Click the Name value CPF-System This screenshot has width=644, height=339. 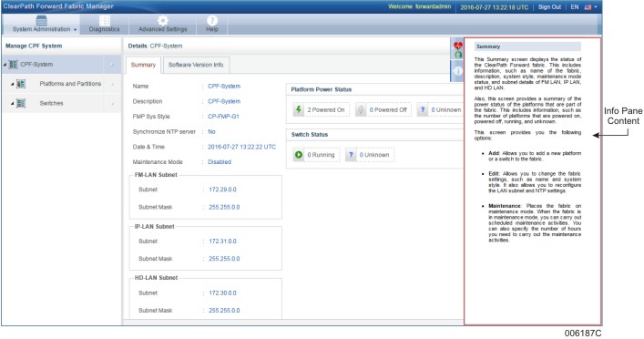[x=224, y=87]
